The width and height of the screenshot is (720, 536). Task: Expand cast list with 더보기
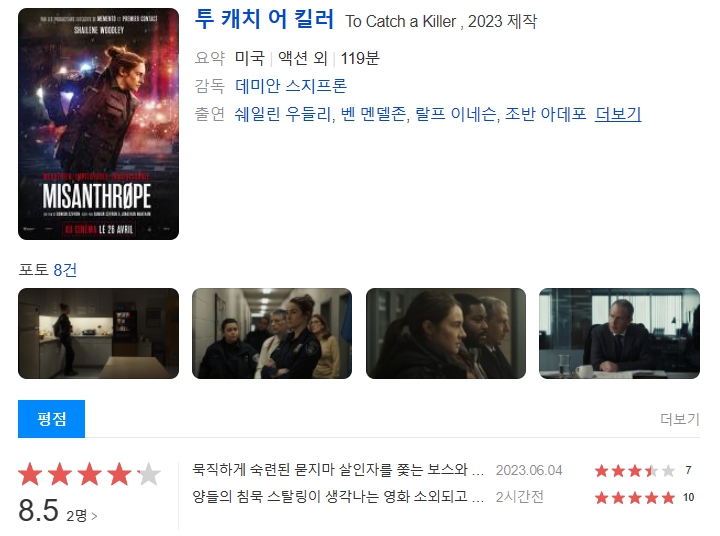pos(618,114)
